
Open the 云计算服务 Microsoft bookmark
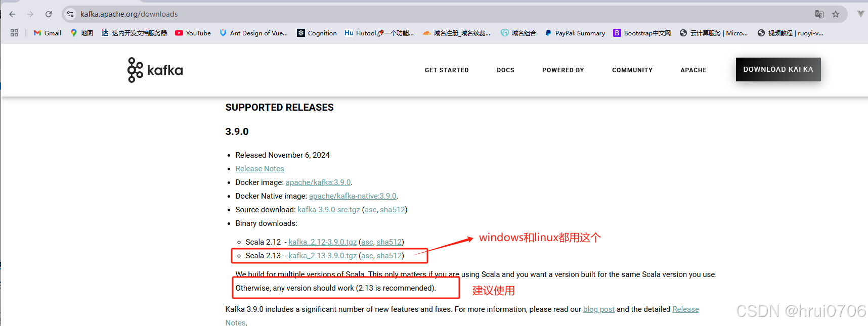[713, 33]
